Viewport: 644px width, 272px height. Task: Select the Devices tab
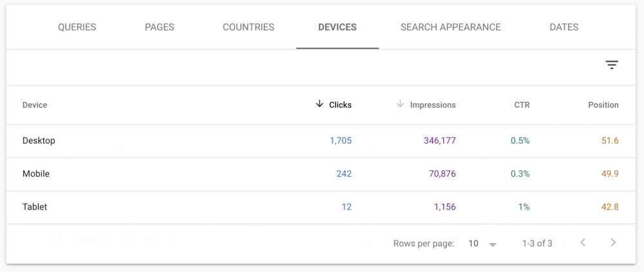tap(337, 27)
